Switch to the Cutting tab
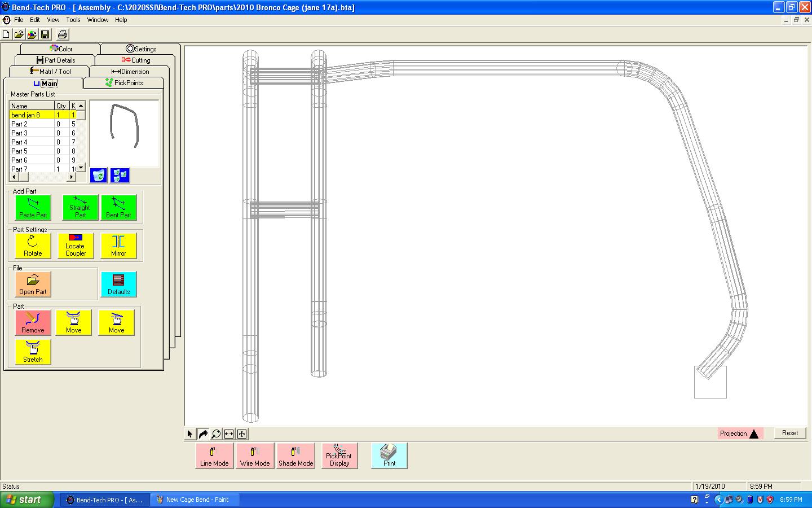This screenshot has height=508, width=812. click(x=136, y=60)
